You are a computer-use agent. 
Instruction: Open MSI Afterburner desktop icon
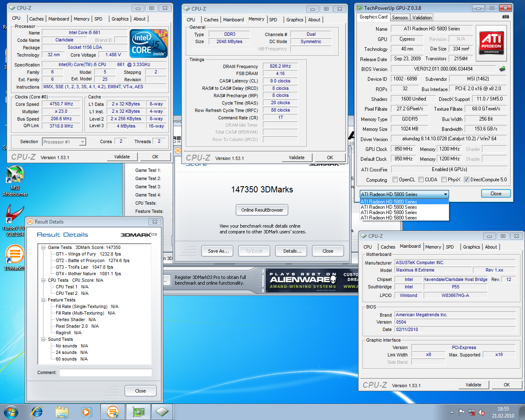[15, 181]
